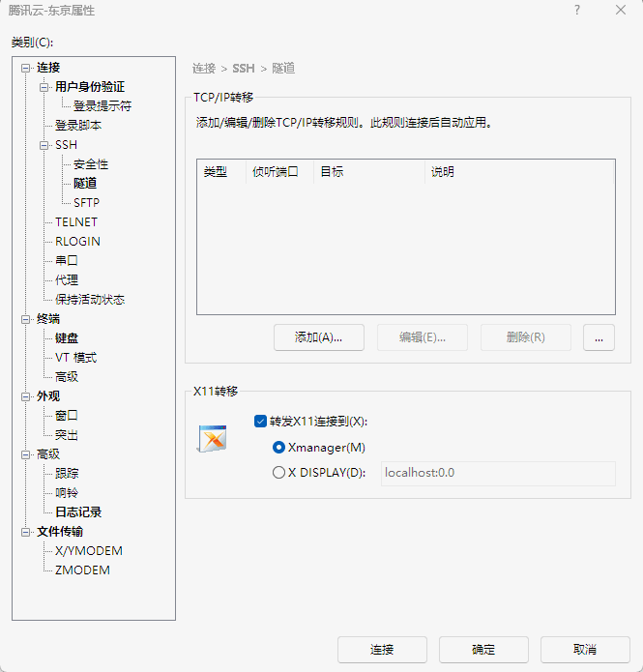Click the 说明 column header
643x672 pixels.
point(519,172)
